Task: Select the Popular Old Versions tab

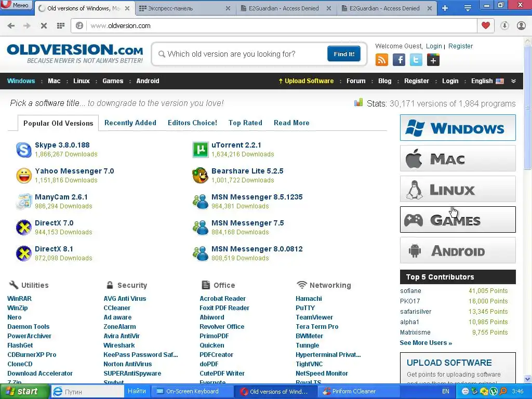Action: pos(58,123)
